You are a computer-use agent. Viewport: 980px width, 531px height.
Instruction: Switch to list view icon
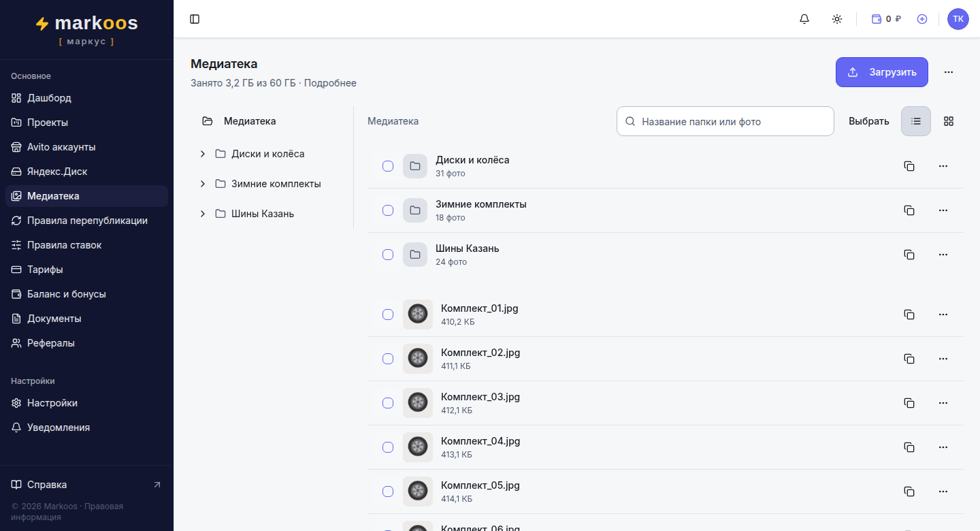tap(916, 121)
